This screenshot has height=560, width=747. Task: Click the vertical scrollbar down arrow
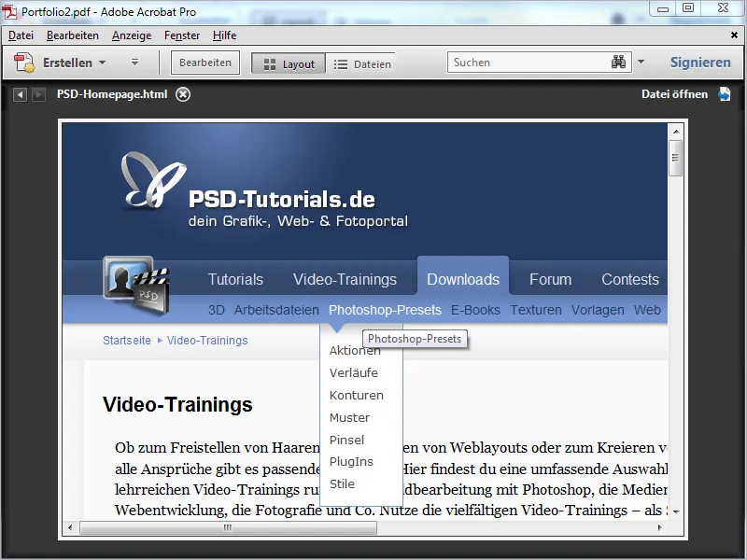pyautogui.click(x=675, y=511)
